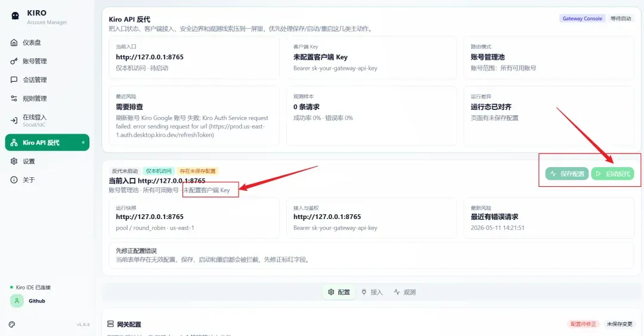644x336 pixels.
Task: Click the KIRO ghost logo icon
Action: [15, 16]
